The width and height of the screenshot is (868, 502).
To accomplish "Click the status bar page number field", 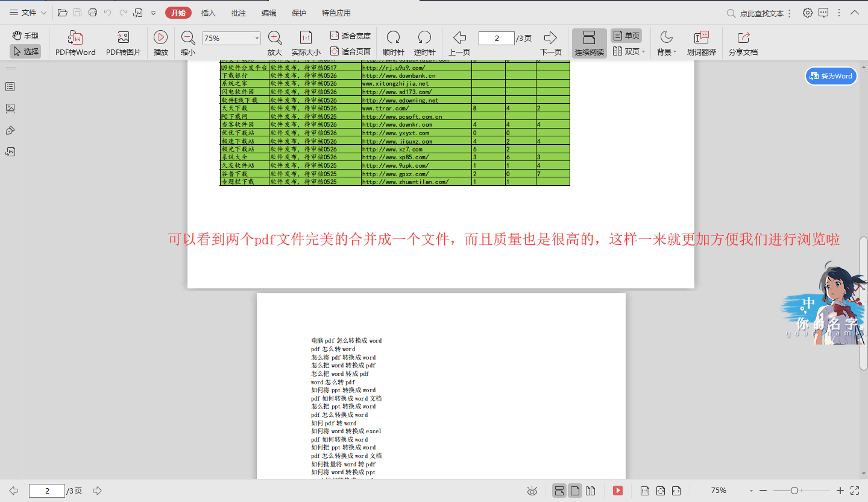I will [46, 491].
